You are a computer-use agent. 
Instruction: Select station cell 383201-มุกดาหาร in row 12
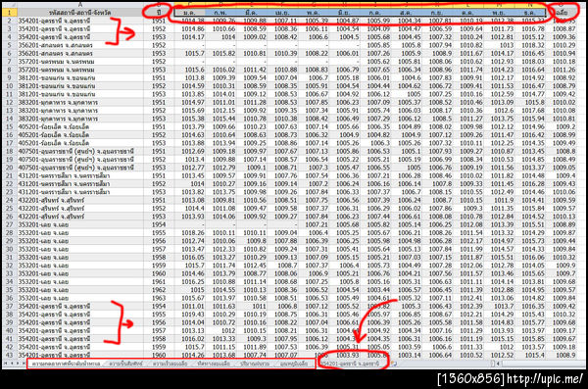(80, 102)
